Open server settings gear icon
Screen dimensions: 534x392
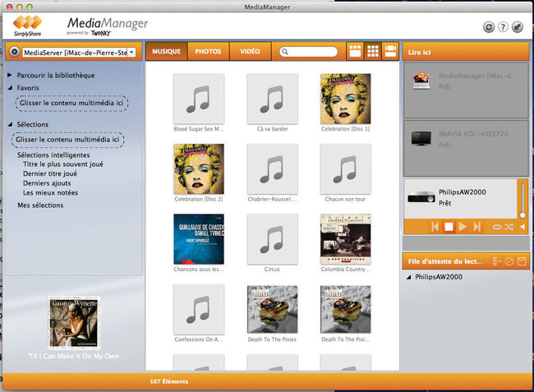click(x=14, y=52)
